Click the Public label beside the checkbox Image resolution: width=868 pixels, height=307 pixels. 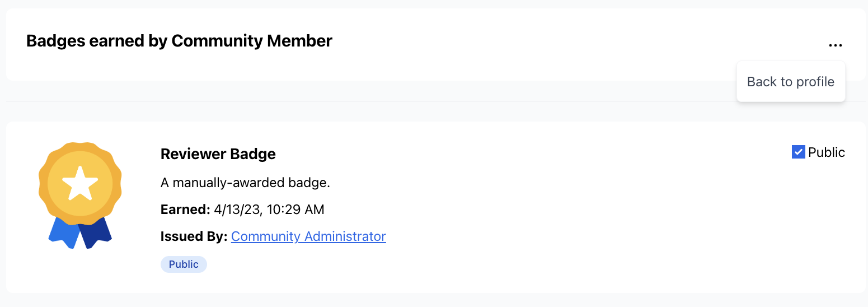[x=827, y=152]
